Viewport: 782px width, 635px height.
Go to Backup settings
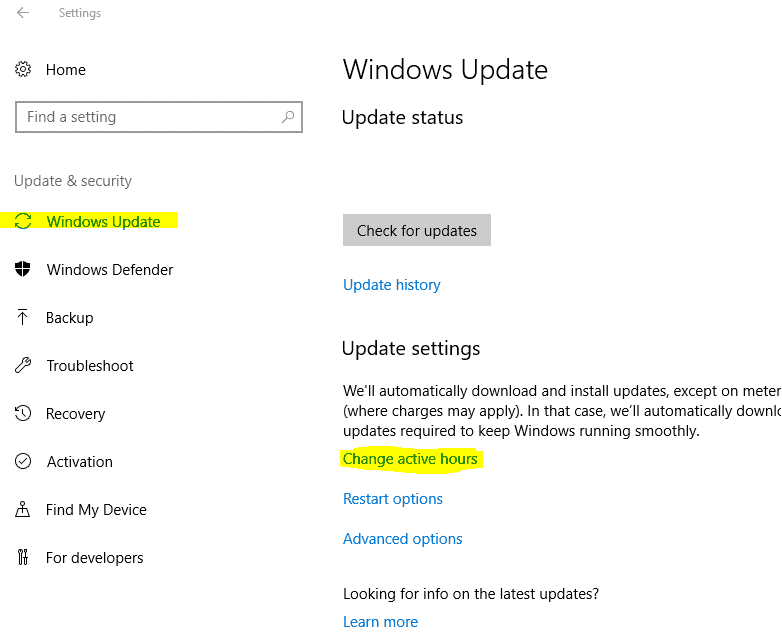69,318
